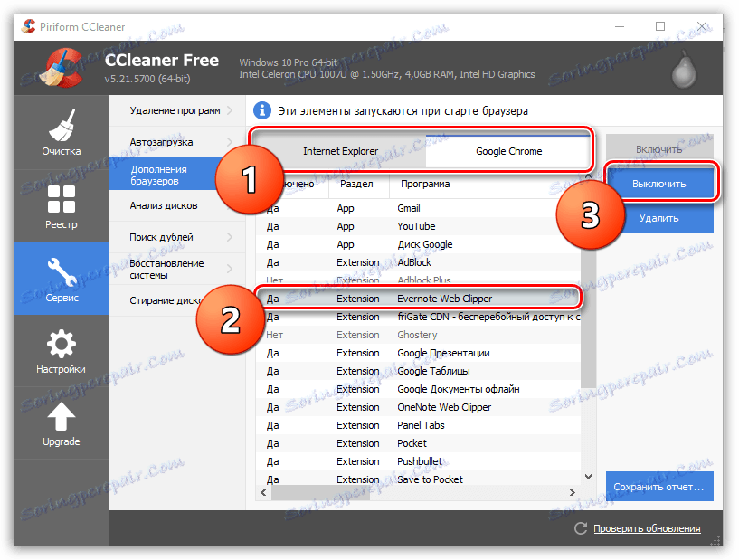Viewport: 739px width, 560px height.
Task: Click Сохранить отчет button
Action: tap(659, 487)
